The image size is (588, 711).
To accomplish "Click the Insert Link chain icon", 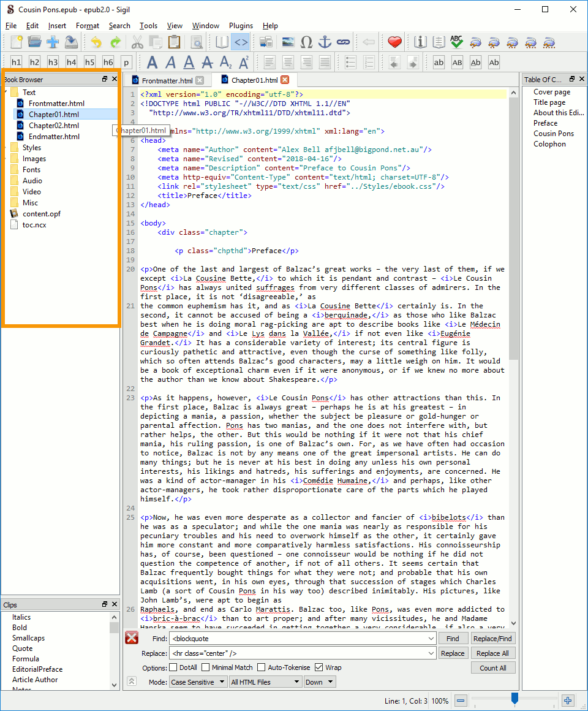I will pos(343,42).
